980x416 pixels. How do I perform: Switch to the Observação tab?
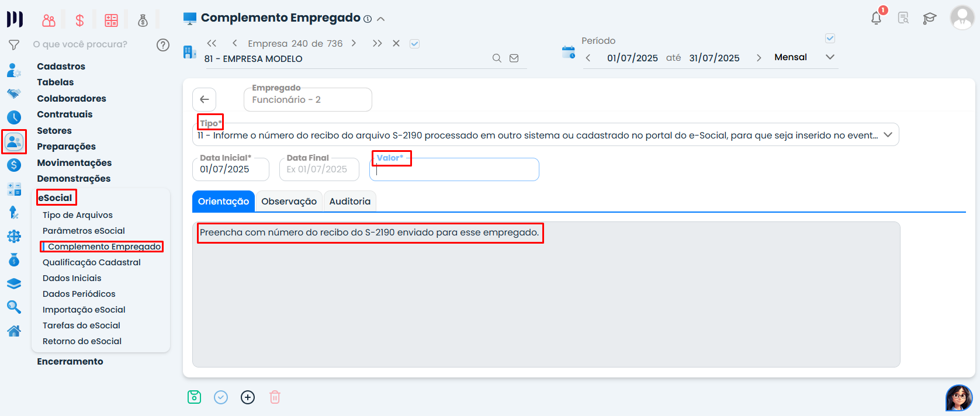point(289,202)
